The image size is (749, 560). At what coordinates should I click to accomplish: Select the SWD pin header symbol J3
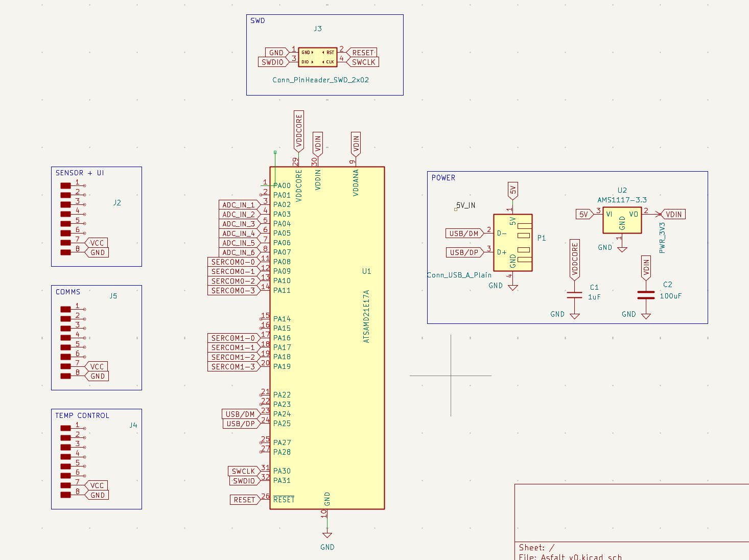318,56
